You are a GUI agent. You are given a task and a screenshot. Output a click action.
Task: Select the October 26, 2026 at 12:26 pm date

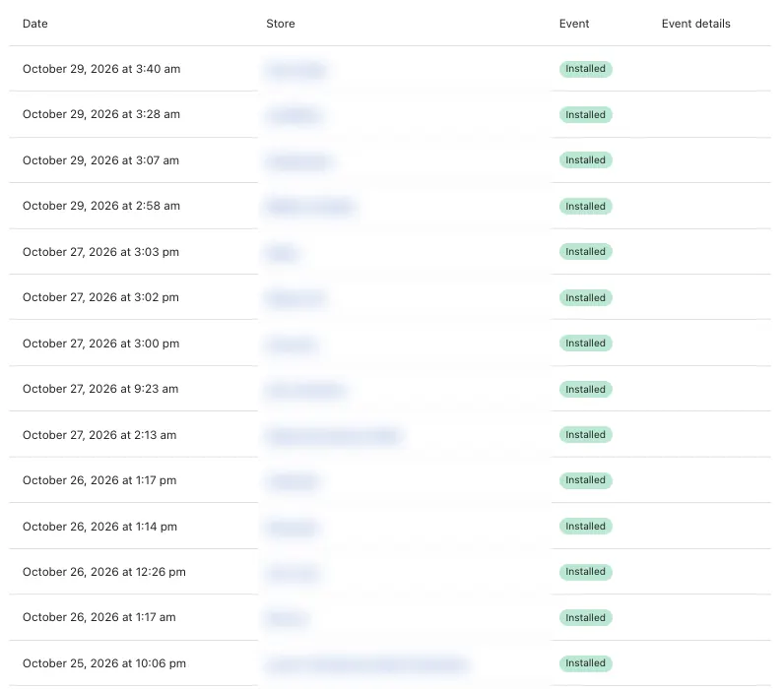coord(104,572)
